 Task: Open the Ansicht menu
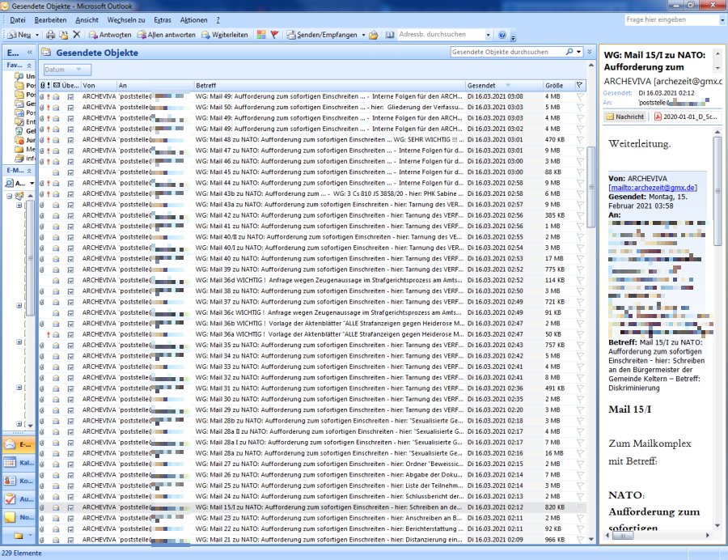[x=87, y=20]
